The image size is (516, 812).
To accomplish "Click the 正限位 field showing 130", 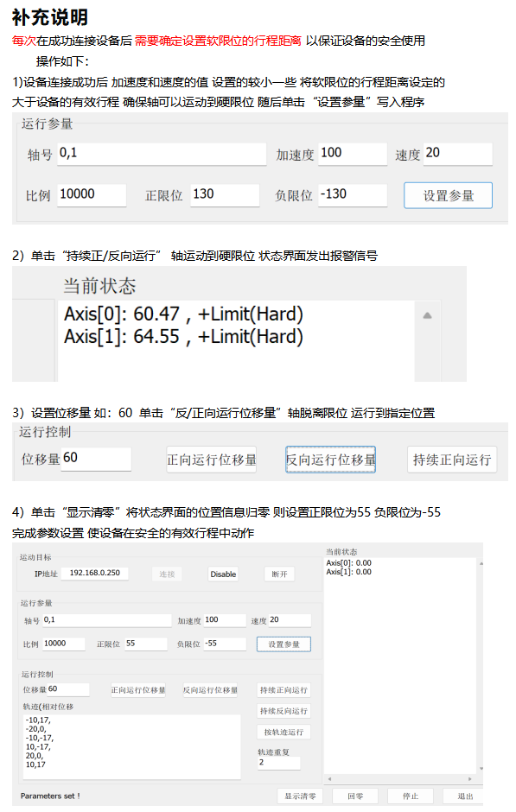I will pyautogui.click(x=225, y=196).
